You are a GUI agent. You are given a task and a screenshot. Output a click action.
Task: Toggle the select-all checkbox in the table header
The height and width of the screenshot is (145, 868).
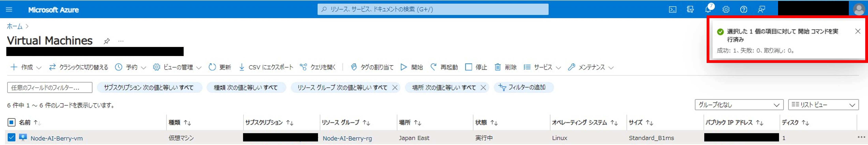[11, 122]
